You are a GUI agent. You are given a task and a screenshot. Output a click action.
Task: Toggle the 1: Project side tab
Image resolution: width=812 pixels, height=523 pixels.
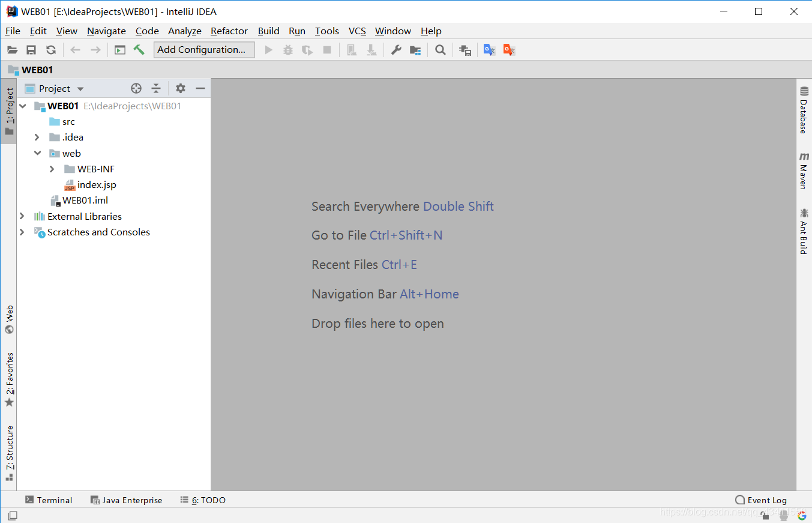click(x=9, y=112)
